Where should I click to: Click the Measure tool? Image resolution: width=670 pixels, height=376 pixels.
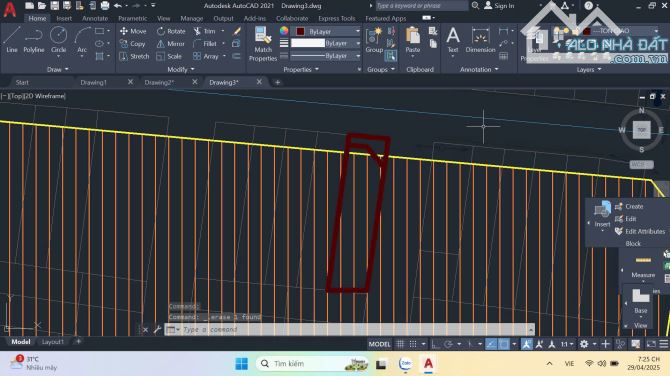[x=643, y=267]
